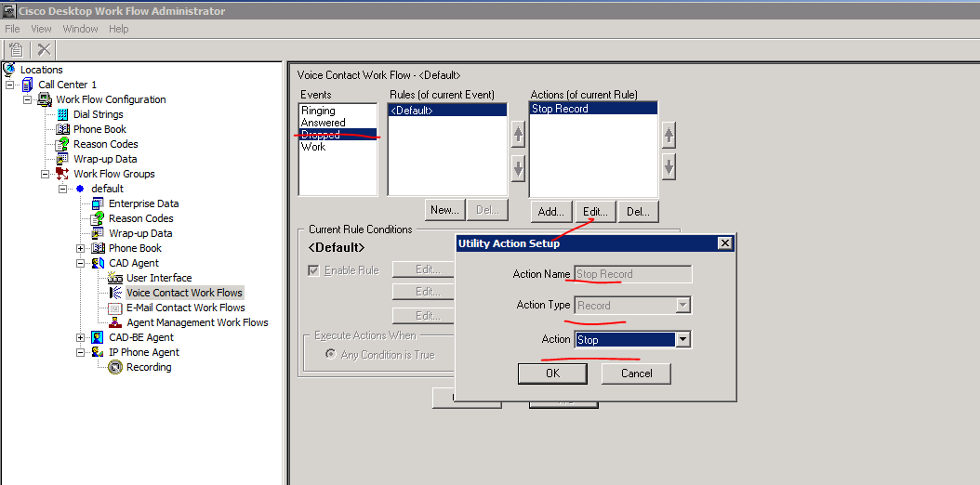
Task: Click the Edit... action button
Action: click(596, 212)
